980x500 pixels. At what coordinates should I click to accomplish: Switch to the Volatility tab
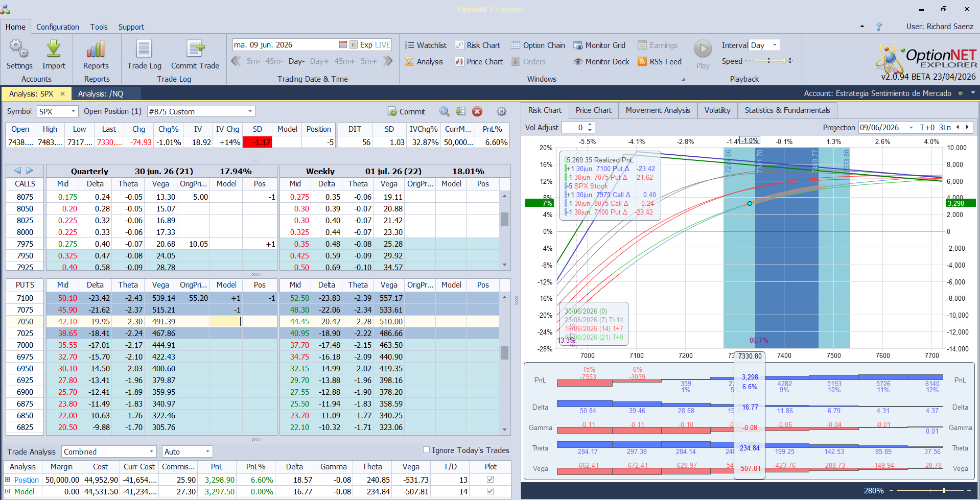[717, 110]
